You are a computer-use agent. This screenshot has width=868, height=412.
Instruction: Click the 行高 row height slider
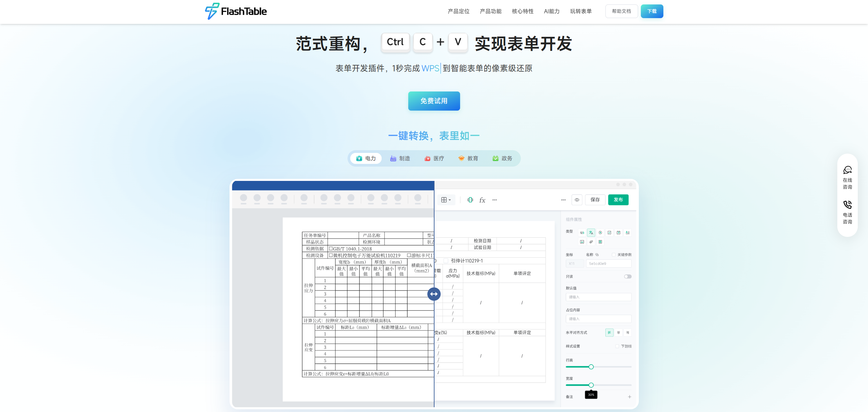[599, 367]
